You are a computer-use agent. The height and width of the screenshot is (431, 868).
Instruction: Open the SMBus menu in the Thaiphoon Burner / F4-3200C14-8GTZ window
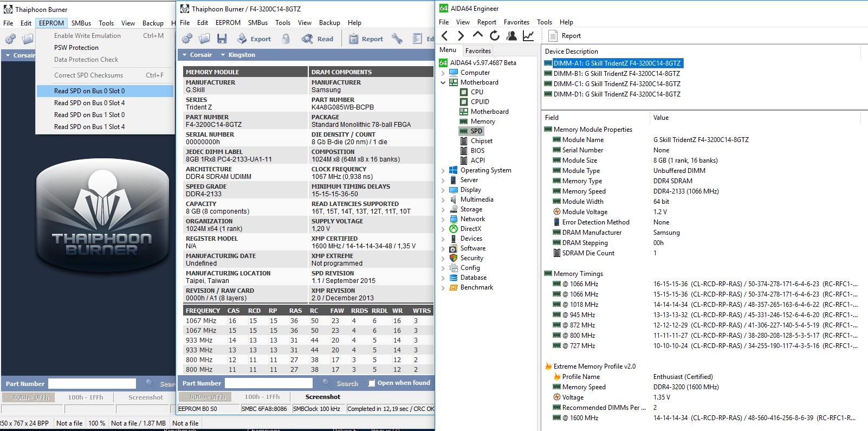pyautogui.click(x=257, y=23)
